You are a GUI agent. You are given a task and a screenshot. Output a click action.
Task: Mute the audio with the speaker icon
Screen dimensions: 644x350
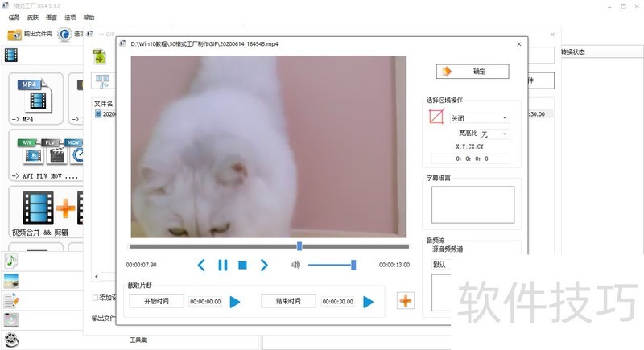pyautogui.click(x=295, y=265)
